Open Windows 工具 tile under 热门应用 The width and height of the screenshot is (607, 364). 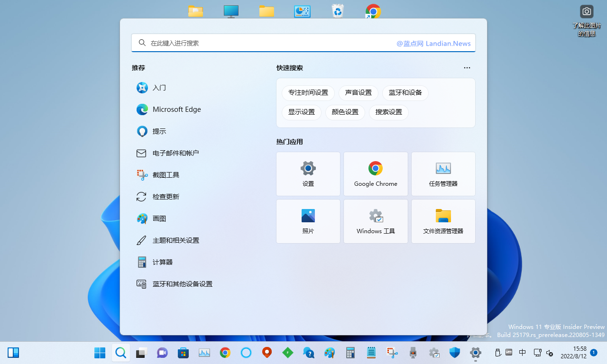point(376,221)
